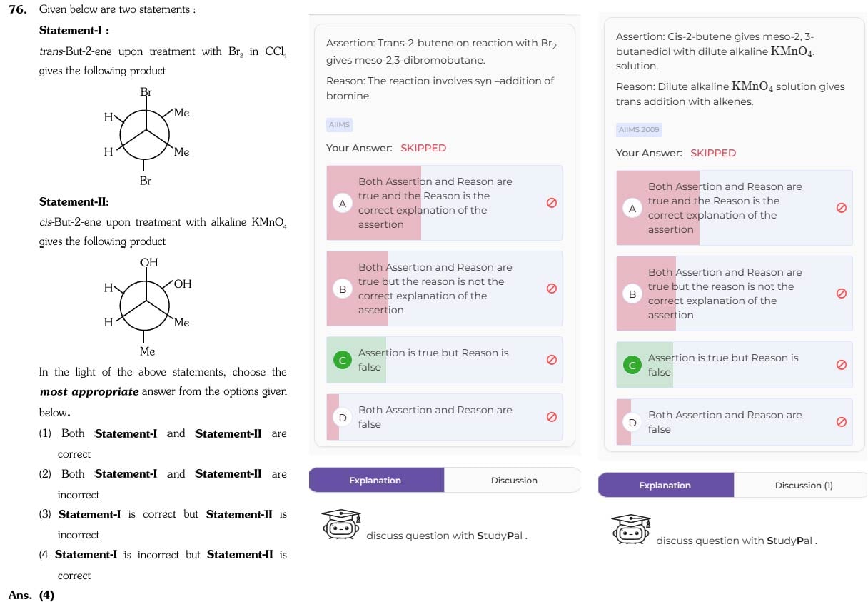The height and width of the screenshot is (602, 868).
Task: Click red prohibited icon on right option A
Action: point(841,208)
